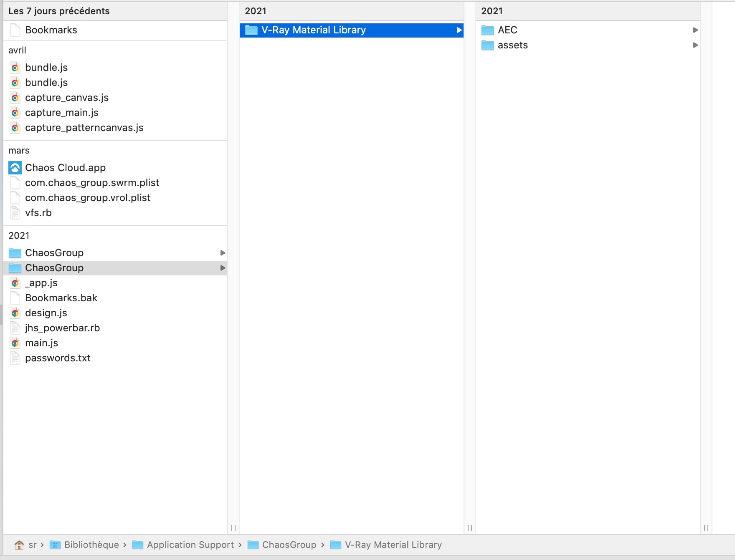Select file name capture_patterncanvas.js

coord(84,128)
